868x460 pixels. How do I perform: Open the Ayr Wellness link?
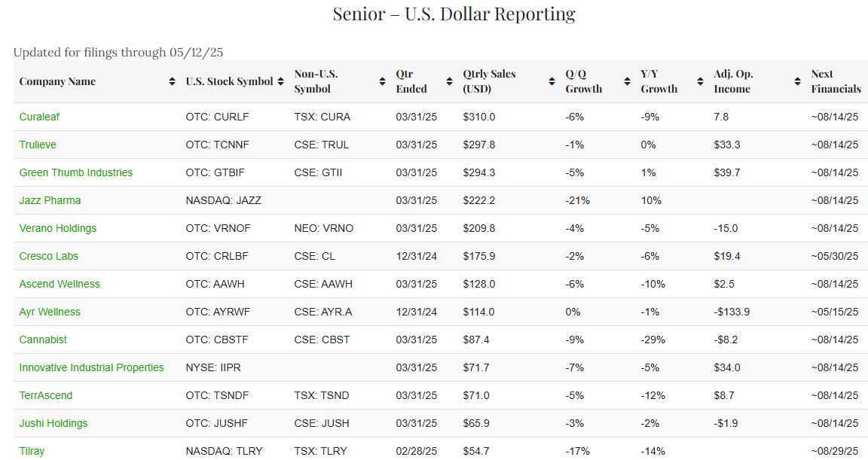pos(50,312)
